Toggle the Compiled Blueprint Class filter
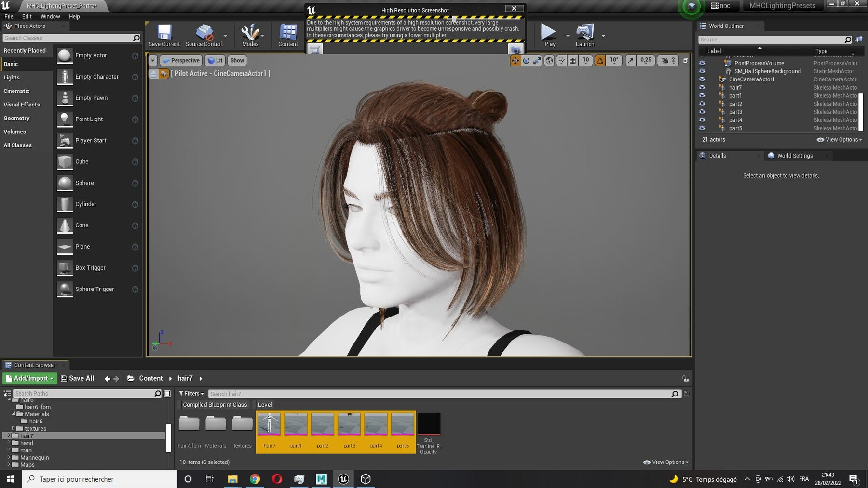The image size is (868, 488). click(x=215, y=405)
